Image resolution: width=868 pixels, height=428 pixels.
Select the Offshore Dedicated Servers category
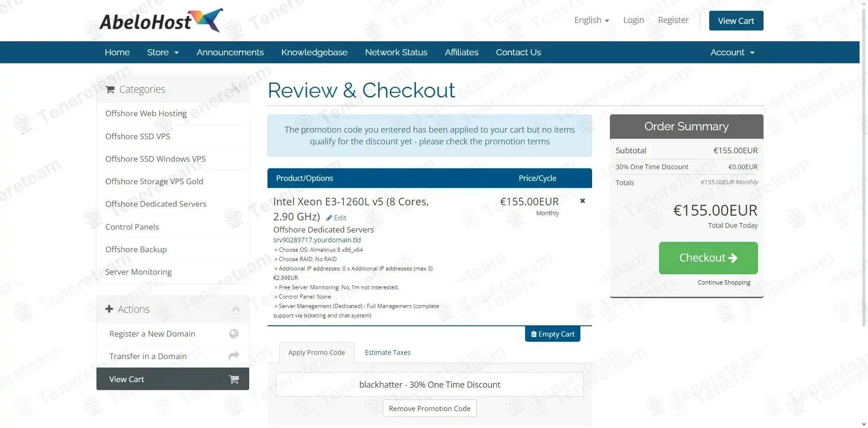(x=172, y=204)
